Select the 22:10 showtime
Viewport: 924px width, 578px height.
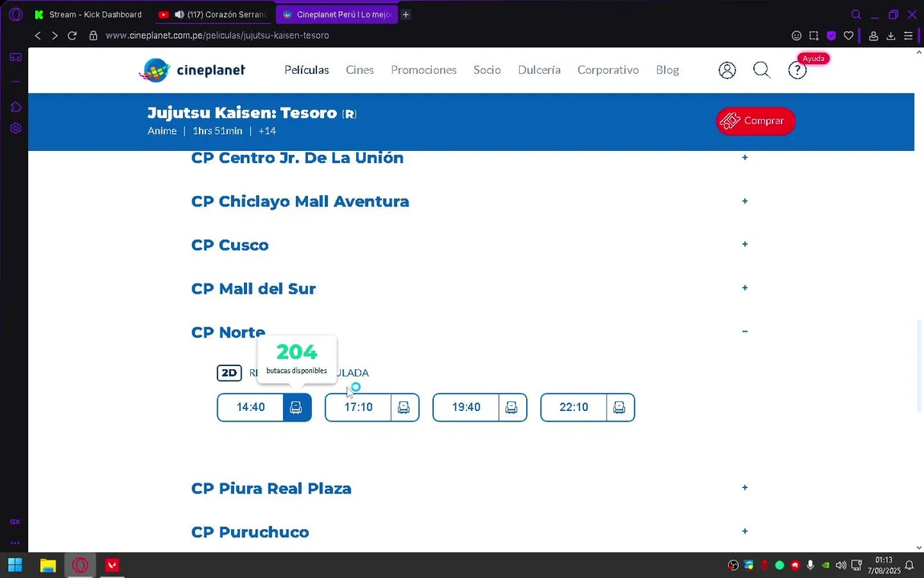[574, 408]
